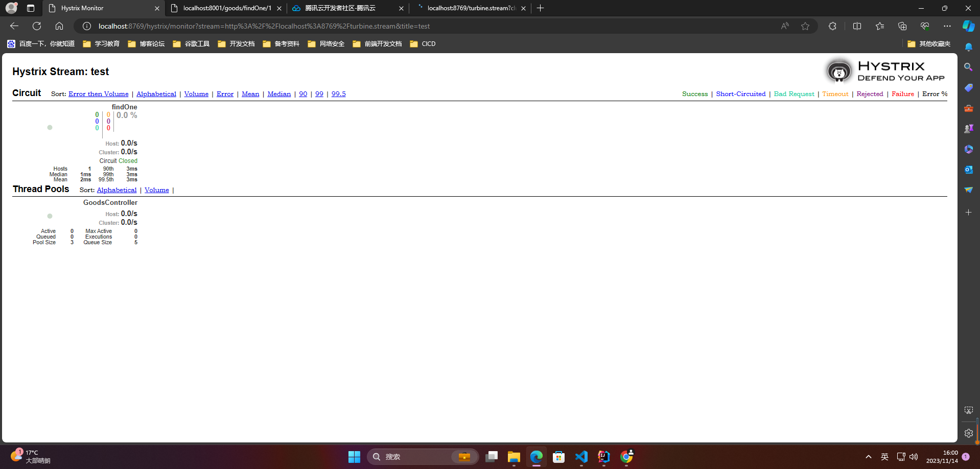Add this page to favorites

[x=805, y=26]
